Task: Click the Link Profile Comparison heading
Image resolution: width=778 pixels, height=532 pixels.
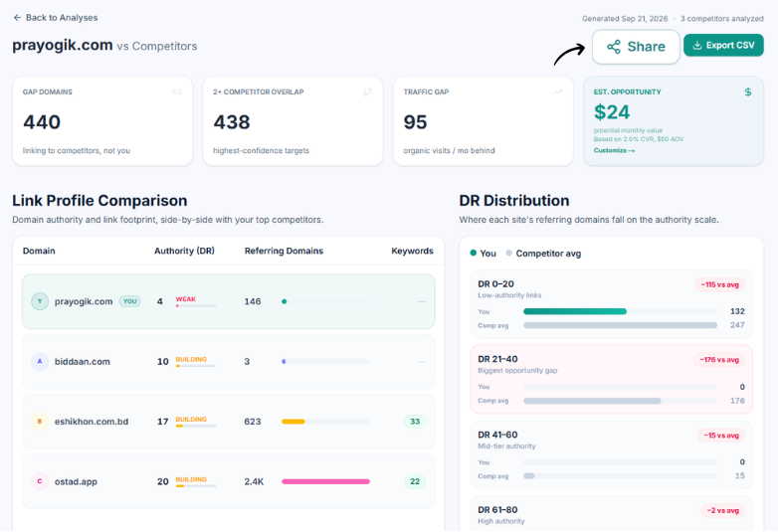Action: pos(99,200)
